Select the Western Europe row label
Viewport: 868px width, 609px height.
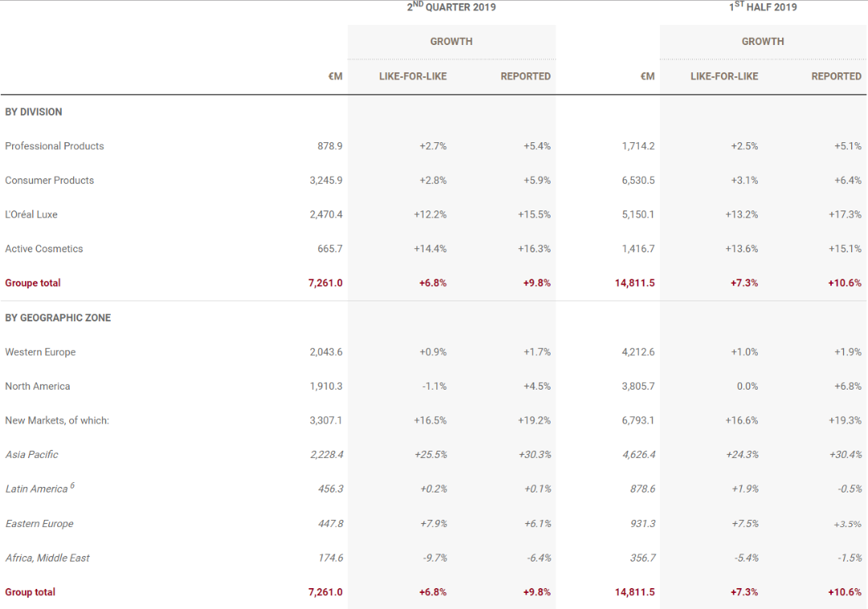[x=39, y=352]
